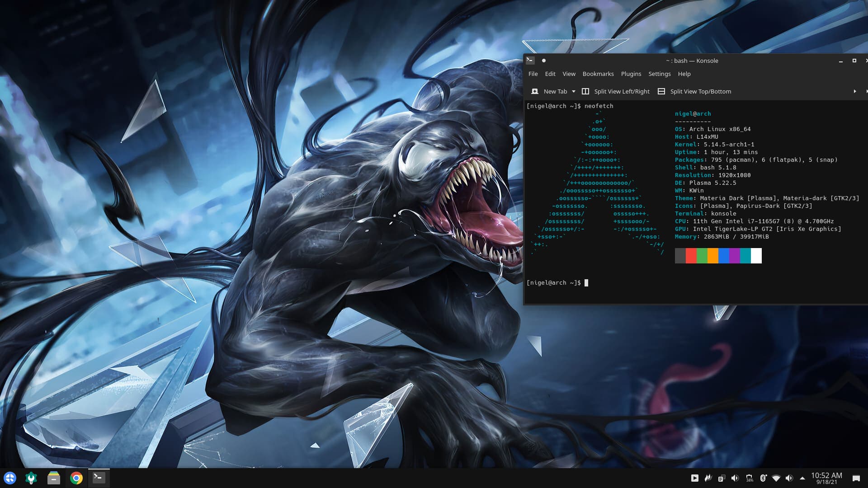868x488 pixels.
Task: Open the clock showing 10:52 AM
Action: coord(826,478)
